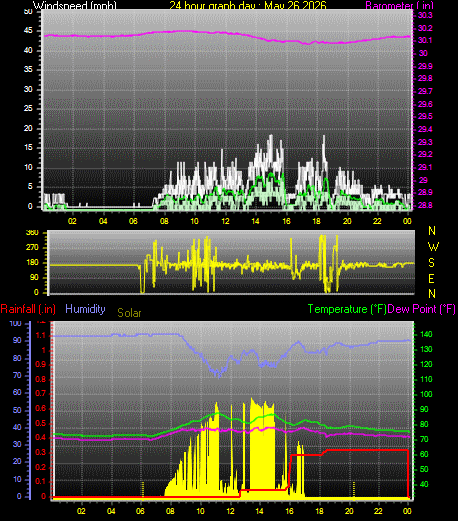Viewport: 458px width, 521px height.
Task: Click the 29.2 barometer scale value
Action: (x=425, y=154)
